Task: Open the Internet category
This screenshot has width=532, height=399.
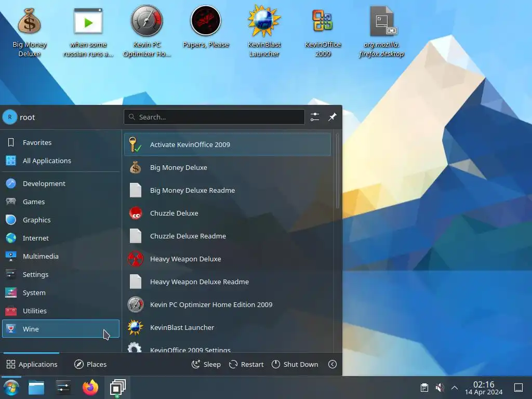Action: click(61, 238)
